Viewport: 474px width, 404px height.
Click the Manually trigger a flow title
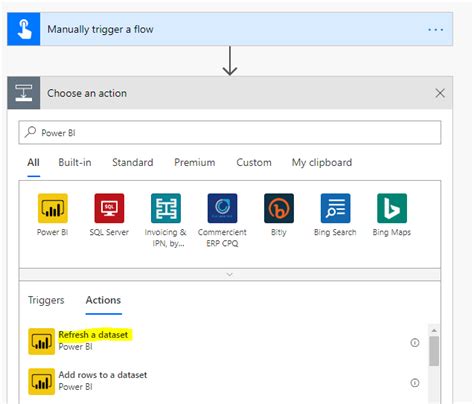(100, 29)
